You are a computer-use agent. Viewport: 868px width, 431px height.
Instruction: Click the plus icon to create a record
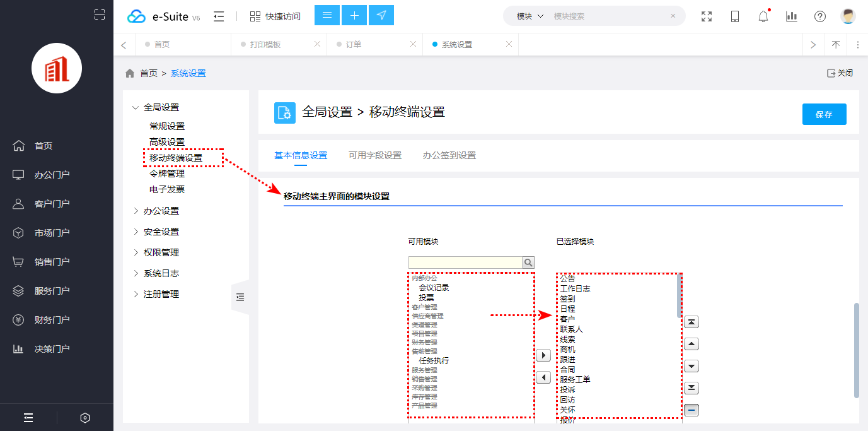(354, 15)
